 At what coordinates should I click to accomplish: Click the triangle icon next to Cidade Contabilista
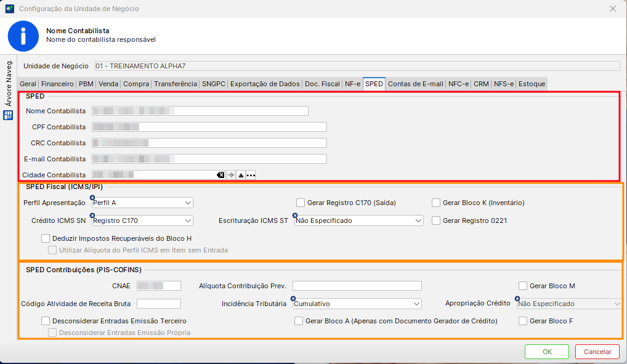[241, 176]
